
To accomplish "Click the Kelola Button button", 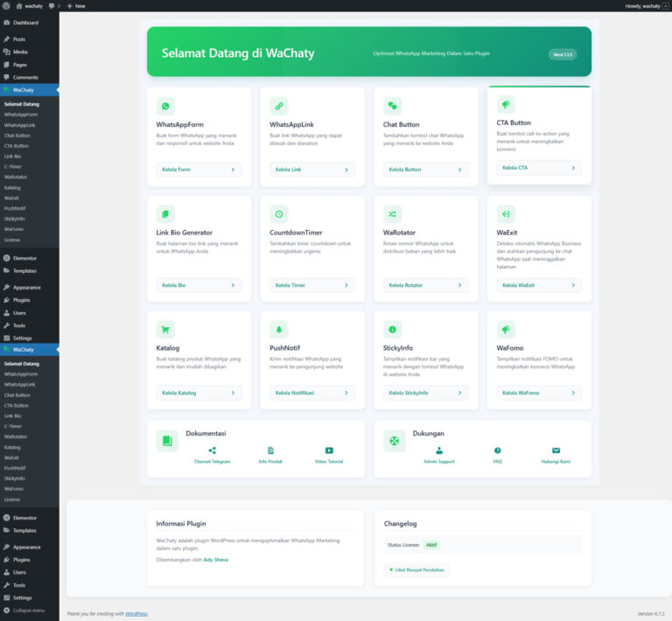I will (x=425, y=170).
